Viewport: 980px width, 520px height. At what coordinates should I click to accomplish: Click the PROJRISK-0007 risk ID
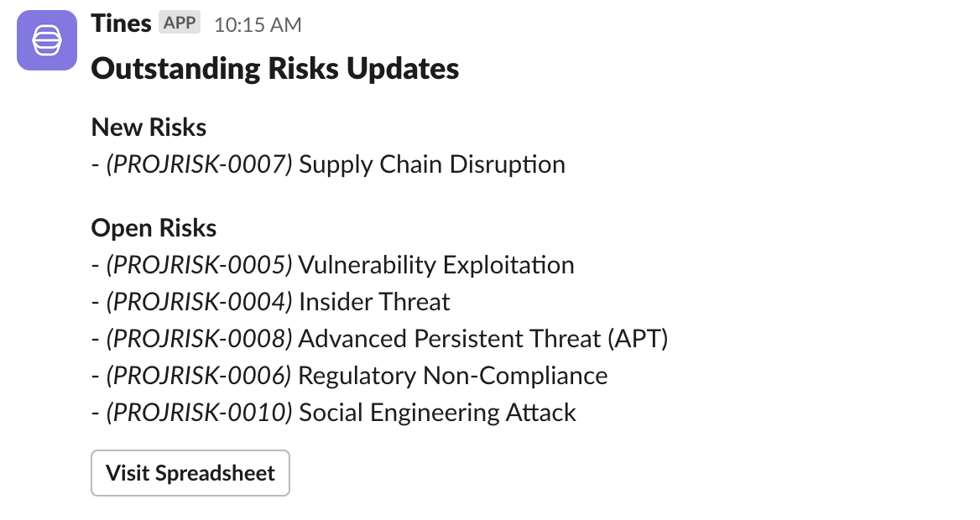pos(199,164)
